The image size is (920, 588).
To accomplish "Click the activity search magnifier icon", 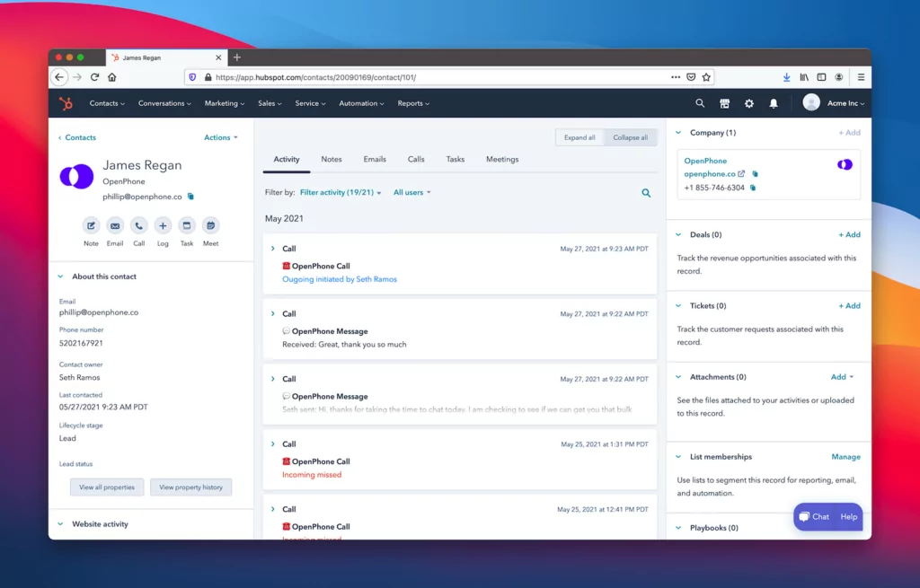I will pyautogui.click(x=646, y=193).
